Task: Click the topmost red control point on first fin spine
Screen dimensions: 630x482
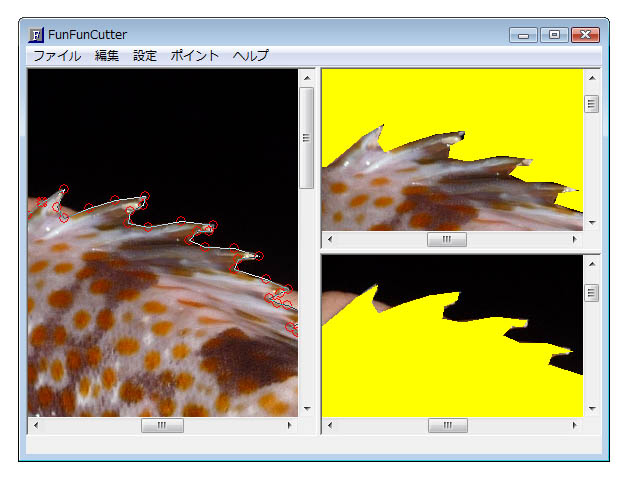Action: [x=64, y=189]
